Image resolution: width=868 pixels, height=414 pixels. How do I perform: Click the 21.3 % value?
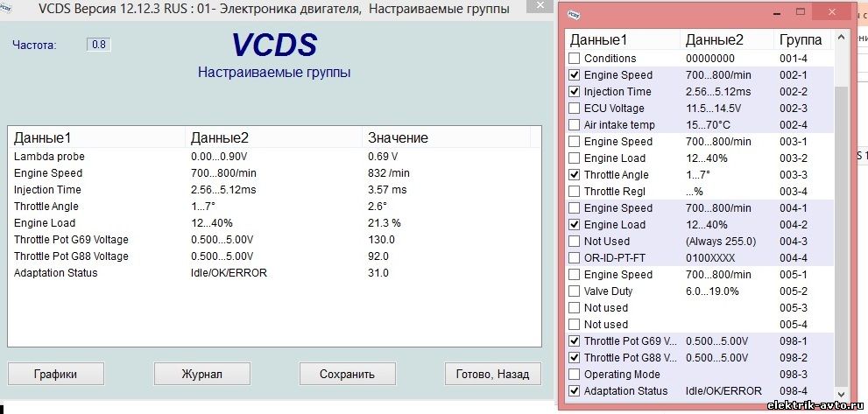coord(385,223)
